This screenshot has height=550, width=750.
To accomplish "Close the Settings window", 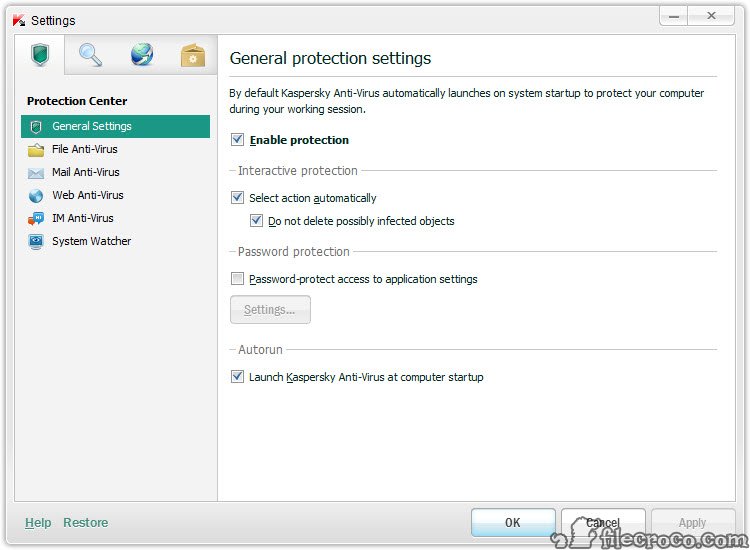I will 711,16.
